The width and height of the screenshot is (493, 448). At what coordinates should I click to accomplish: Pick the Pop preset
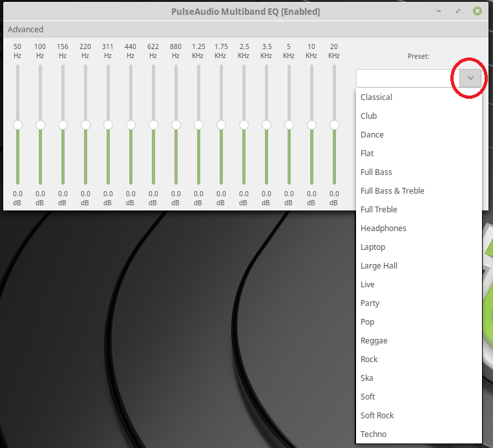(419, 321)
